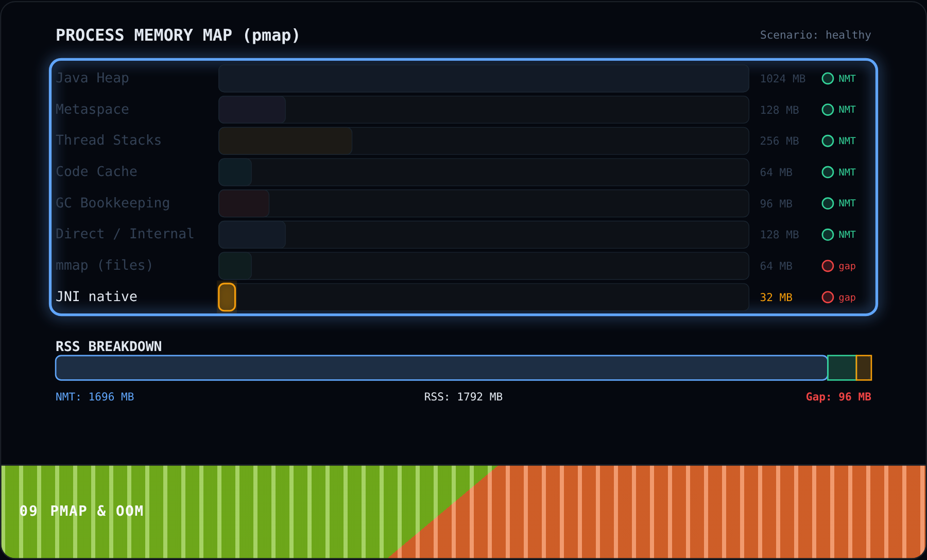Click the NMT: 1696 MB label

pos(95,397)
